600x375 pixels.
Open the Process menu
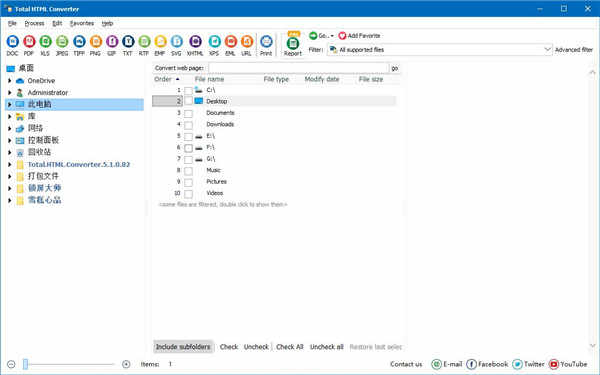tap(34, 23)
